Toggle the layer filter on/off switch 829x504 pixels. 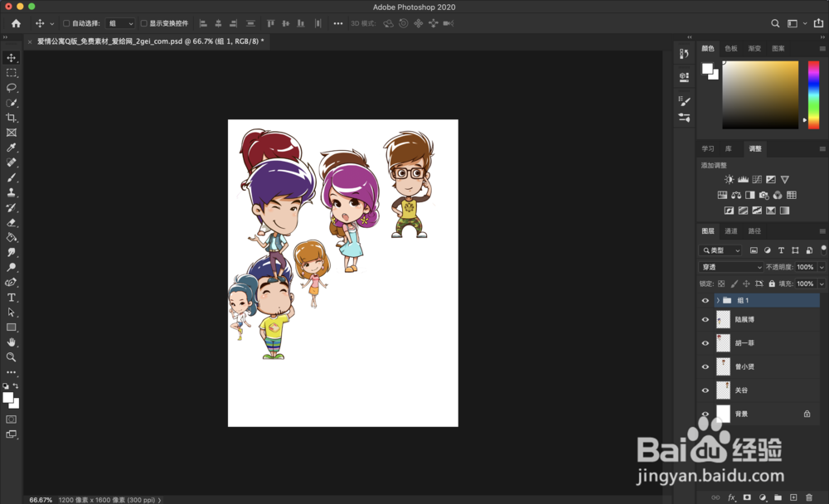point(823,250)
